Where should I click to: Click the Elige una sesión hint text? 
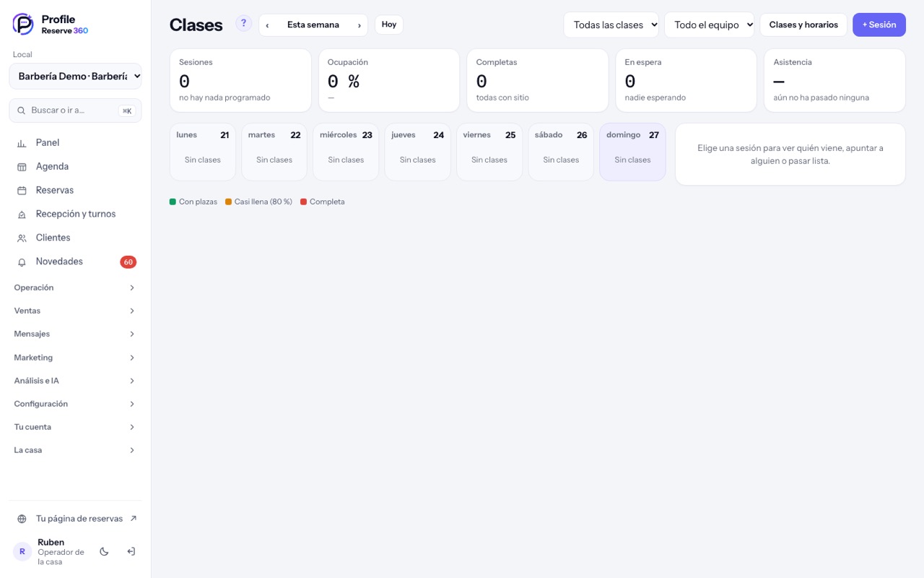point(790,155)
